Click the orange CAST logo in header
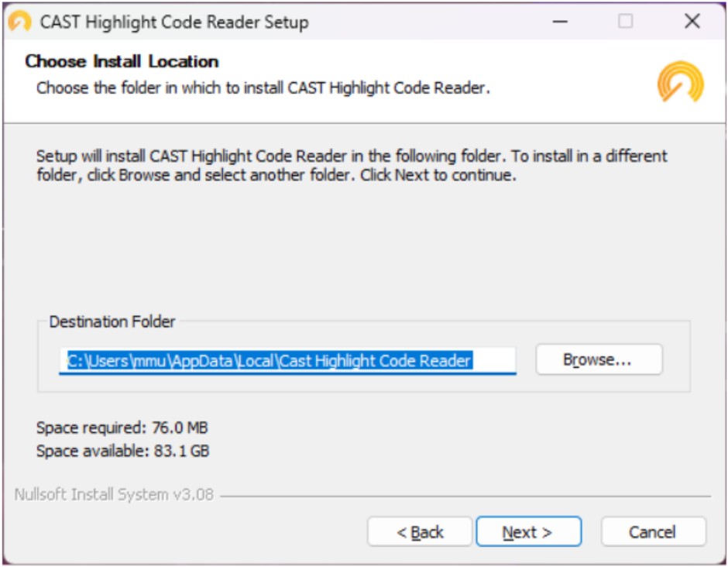 point(680,82)
